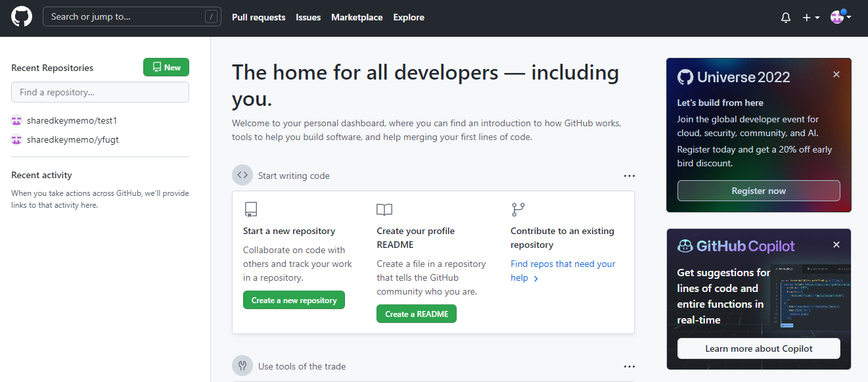This screenshot has height=382, width=868.
Task: Click Create a new repository button
Action: (294, 300)
